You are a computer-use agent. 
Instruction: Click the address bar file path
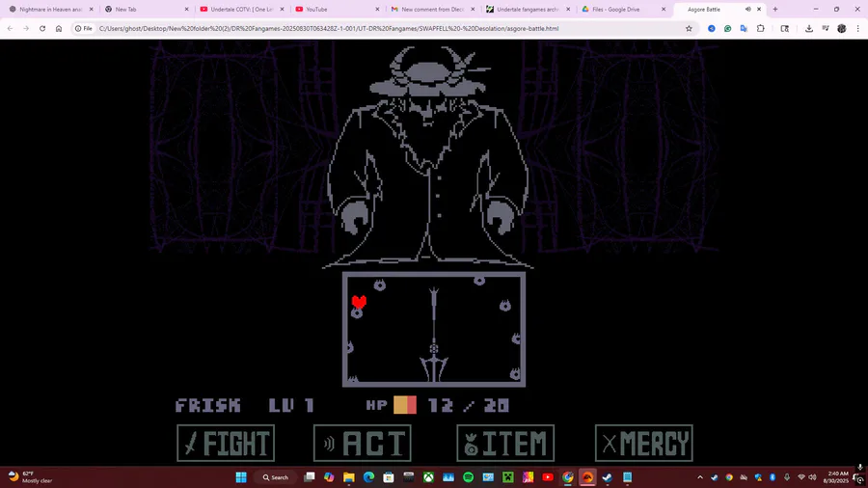329,28
